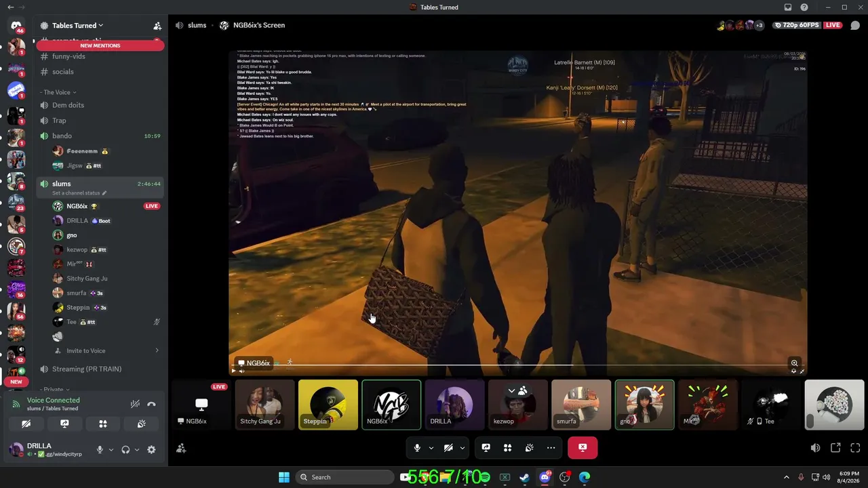This screenshot has width=868, height=488.
Task: Open output device arrow beside user panel headphones
Action: (136, 449)
